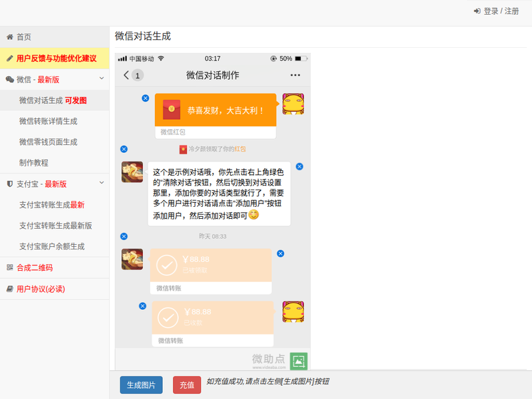532x399 pixels.
Task: Click the red 充值 button
Action: (x=187, y=385)
